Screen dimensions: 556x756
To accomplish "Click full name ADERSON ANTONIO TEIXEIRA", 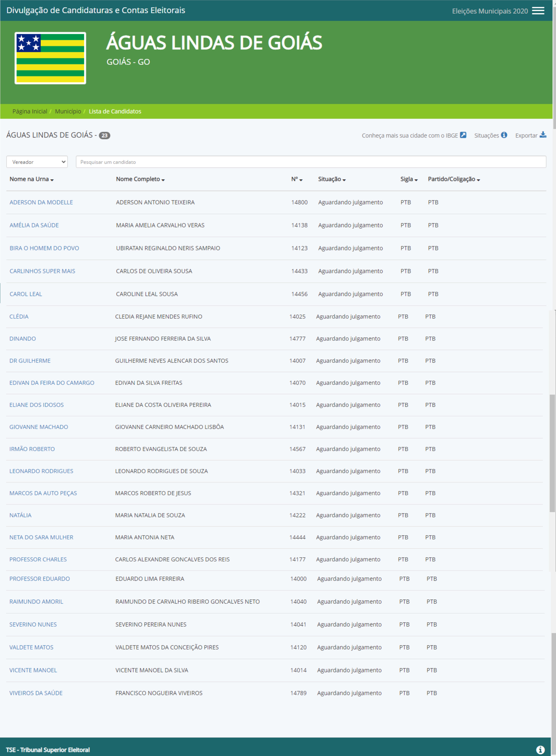I will point(155,202).
